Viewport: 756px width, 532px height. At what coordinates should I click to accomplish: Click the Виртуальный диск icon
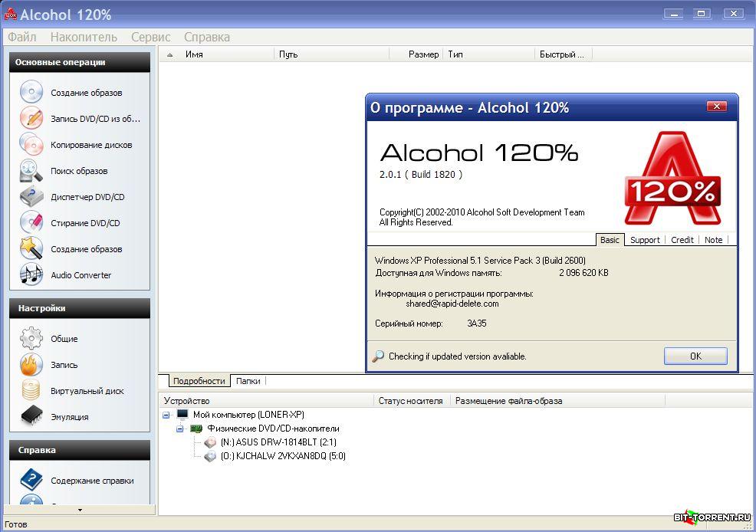[x=31, y=391]
